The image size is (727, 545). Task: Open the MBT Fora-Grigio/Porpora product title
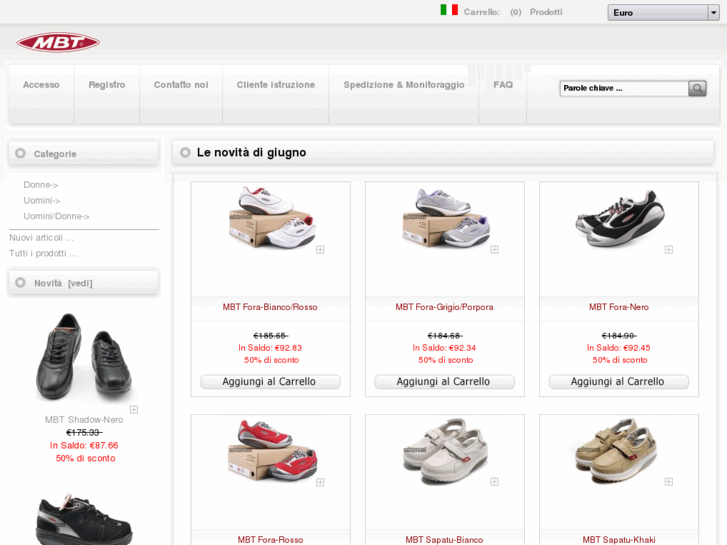(x=445, y=307)
